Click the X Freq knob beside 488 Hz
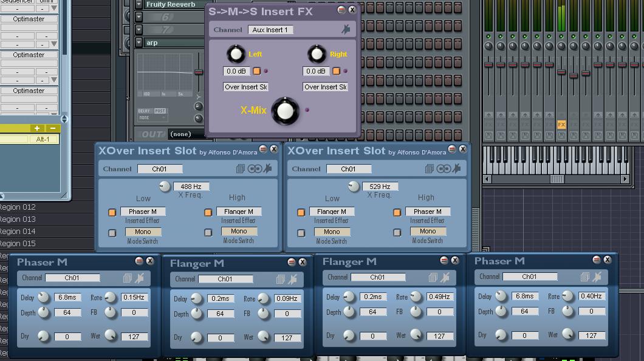This screenshot has height=361, width=644. [x=165, y=187]
